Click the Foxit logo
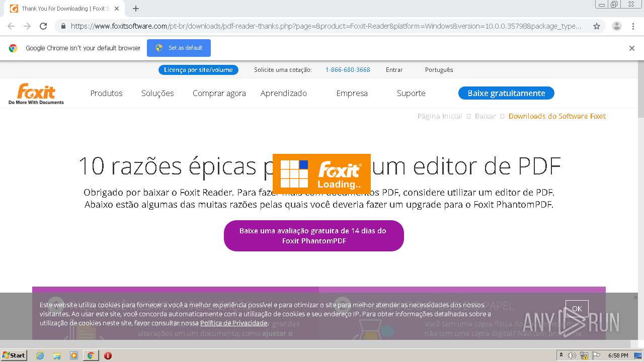The image size is (644, 362). 36,94
